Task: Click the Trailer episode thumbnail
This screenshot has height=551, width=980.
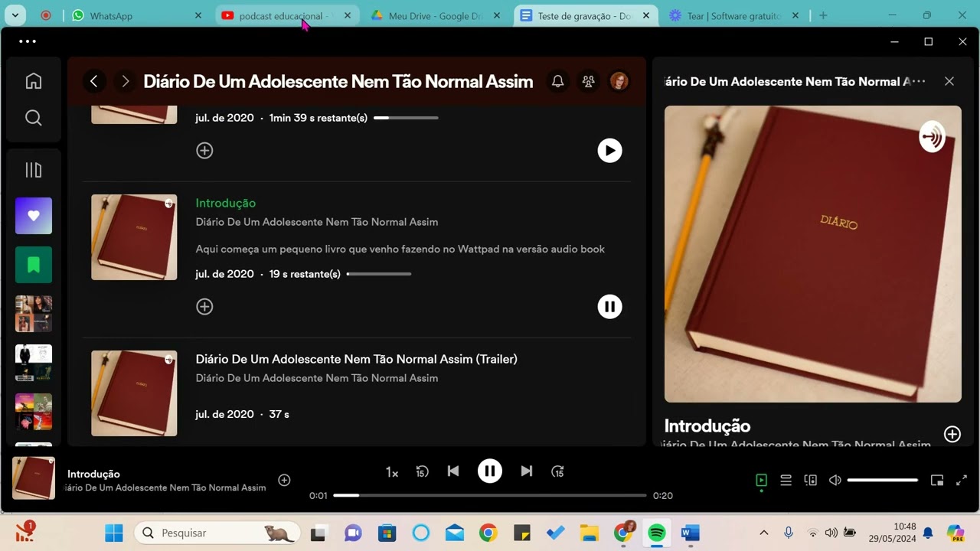Action: (134, 393)
